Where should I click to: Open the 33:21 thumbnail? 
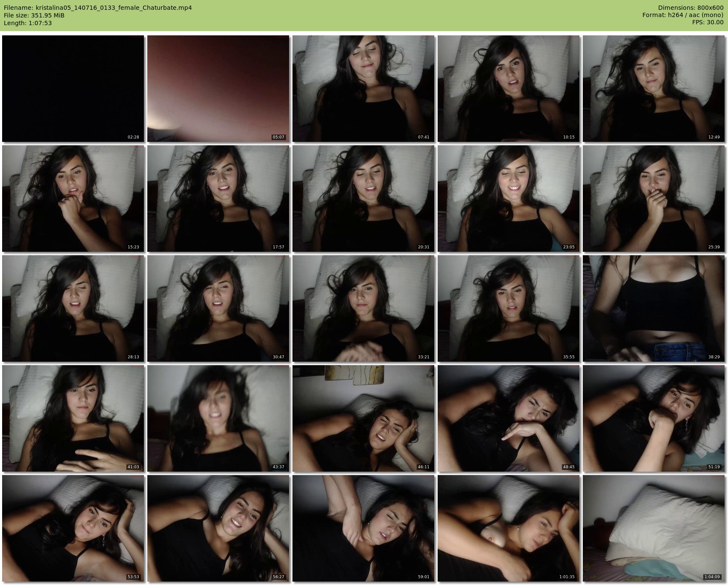(x=364, y=308)
